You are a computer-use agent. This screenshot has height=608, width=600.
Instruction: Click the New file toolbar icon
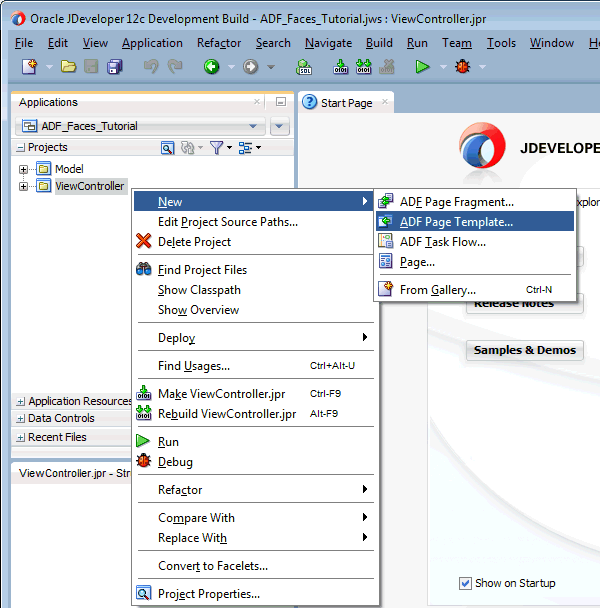pos(29,67)
